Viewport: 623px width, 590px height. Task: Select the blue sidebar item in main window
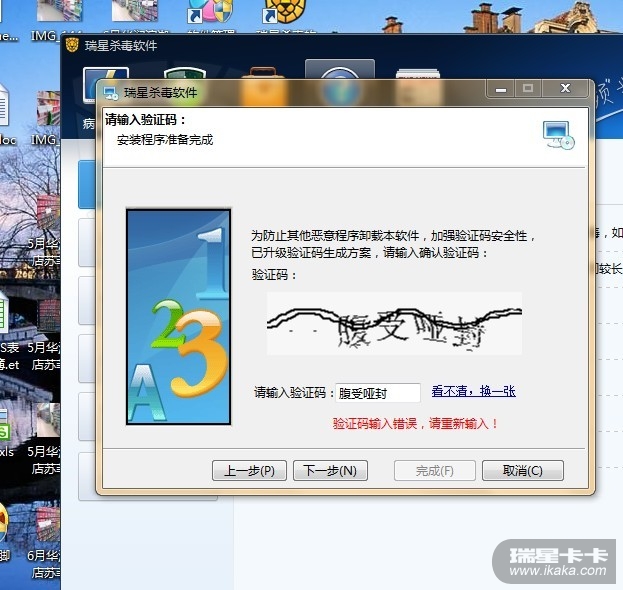87,184
